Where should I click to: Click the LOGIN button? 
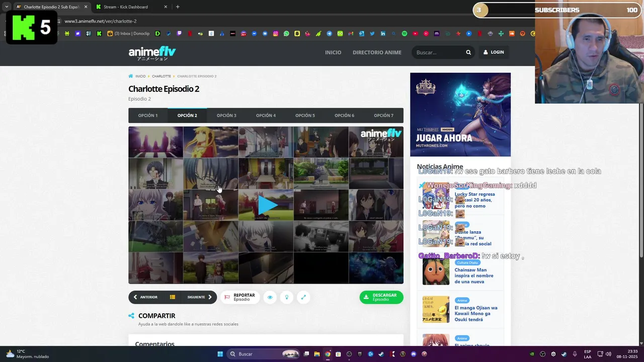494,52
